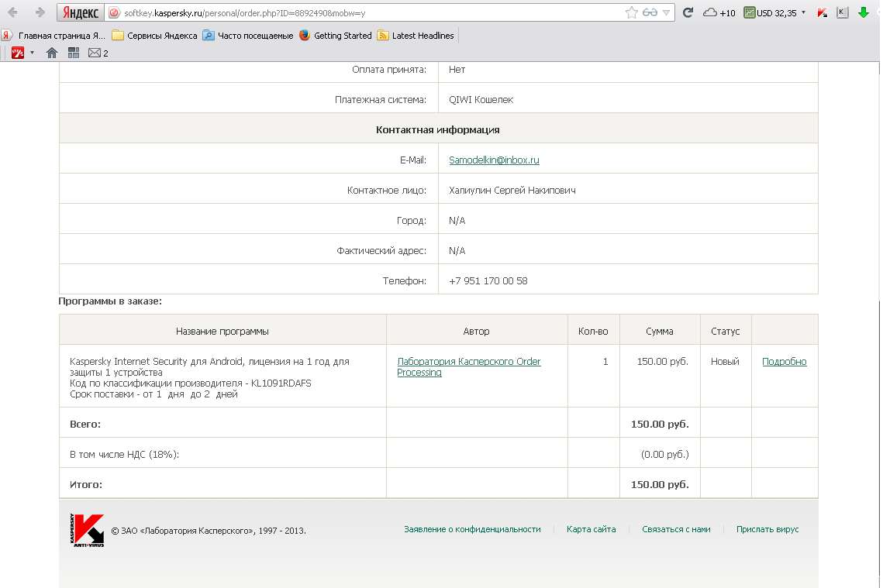The image size is (883, 588).
Task: Click the Kaspersky Anti-Virus footer logo
Action: click(x=87, y=530)
